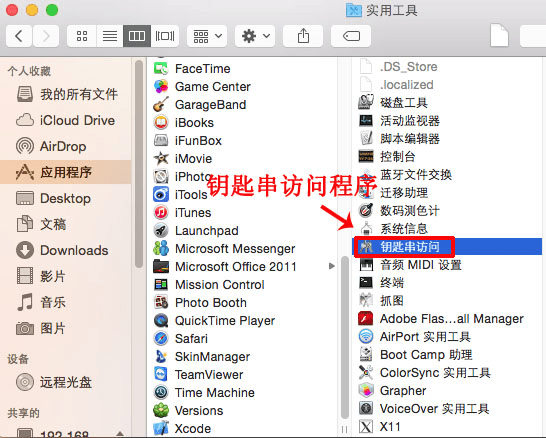Select the GarageBand guitar icon

pyautogui.click(x=161, y=104)
